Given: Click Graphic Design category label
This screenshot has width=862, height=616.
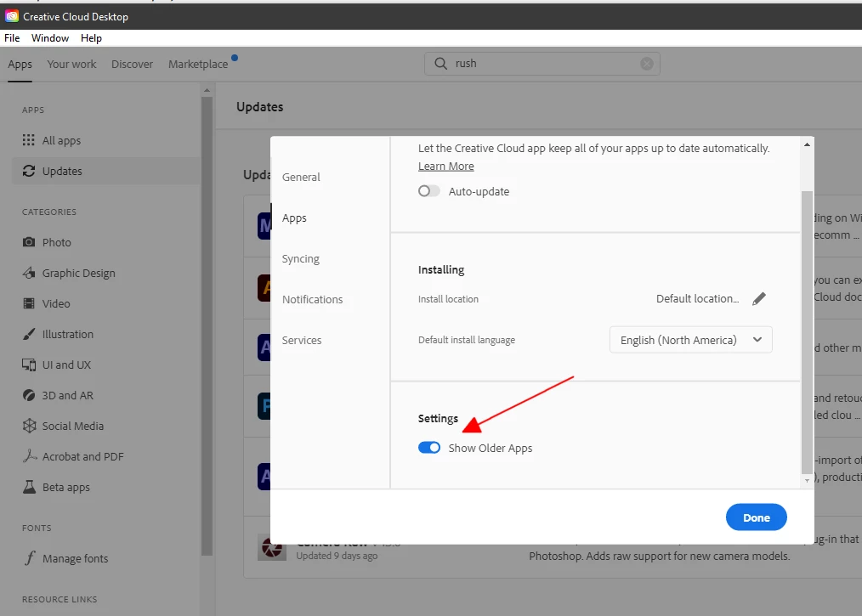Looking at the screenshot, I should (78, 273).
